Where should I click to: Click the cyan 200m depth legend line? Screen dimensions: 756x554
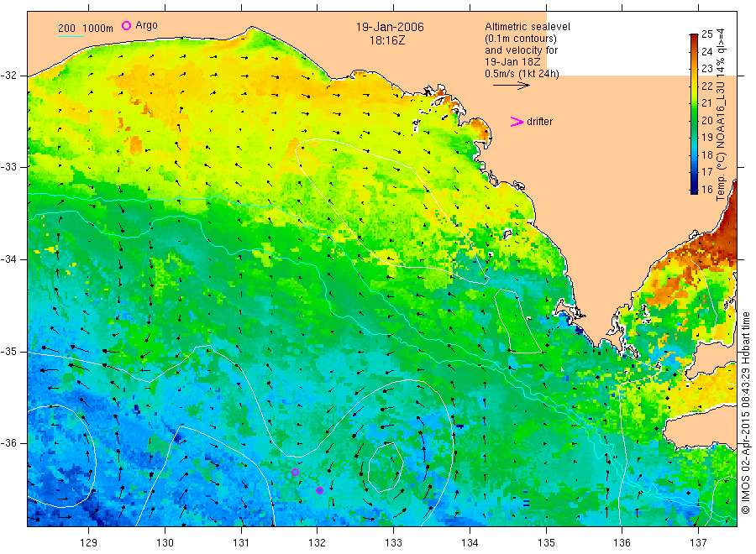tap(71, 36)
